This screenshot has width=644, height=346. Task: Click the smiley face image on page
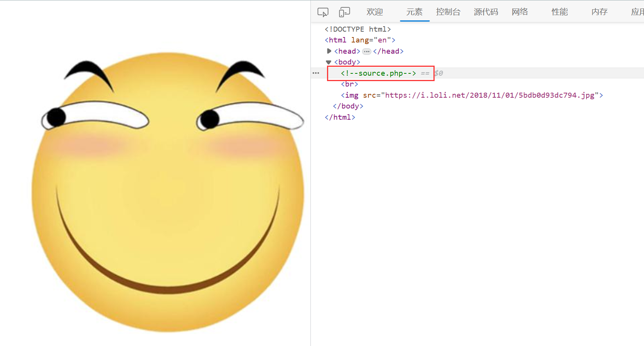click(168, 192)
